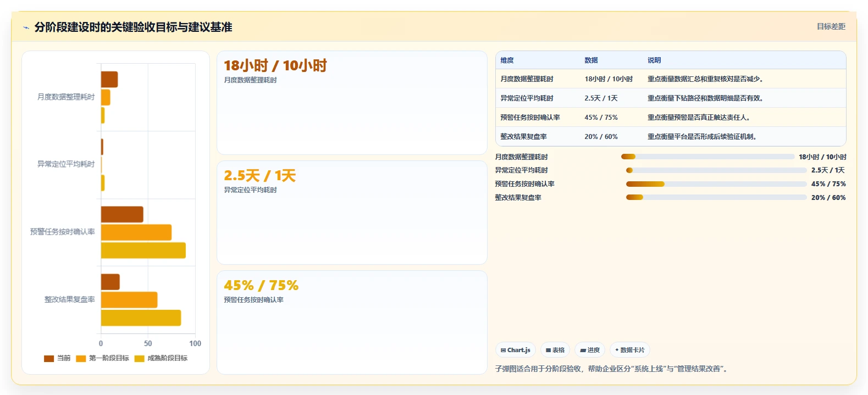Select the table cell 月度数据整理耗时

click(527, 79)
